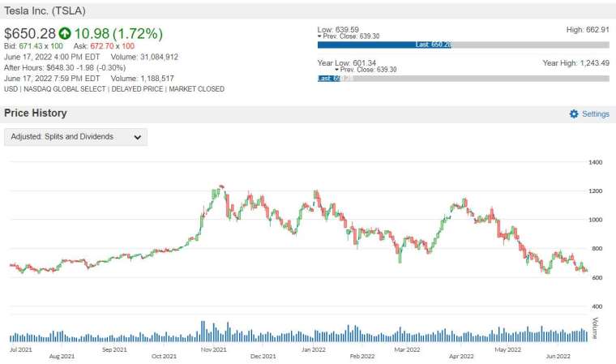Click the Low: 639.59 label

click(x=338, y=29)
